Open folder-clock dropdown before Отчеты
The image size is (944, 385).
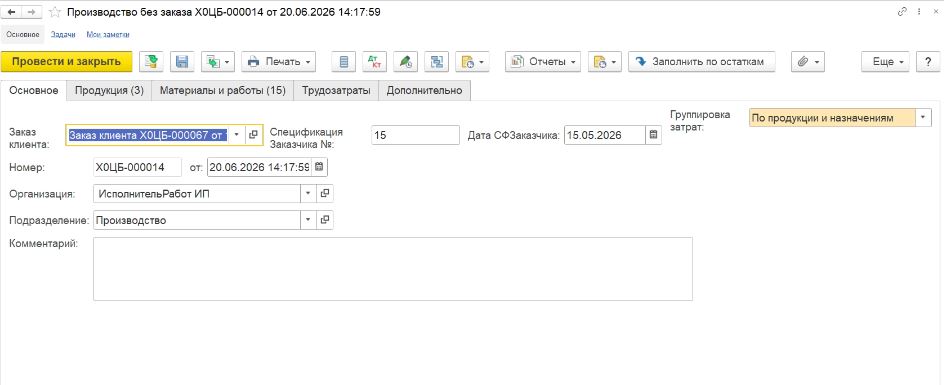[472, 61]
